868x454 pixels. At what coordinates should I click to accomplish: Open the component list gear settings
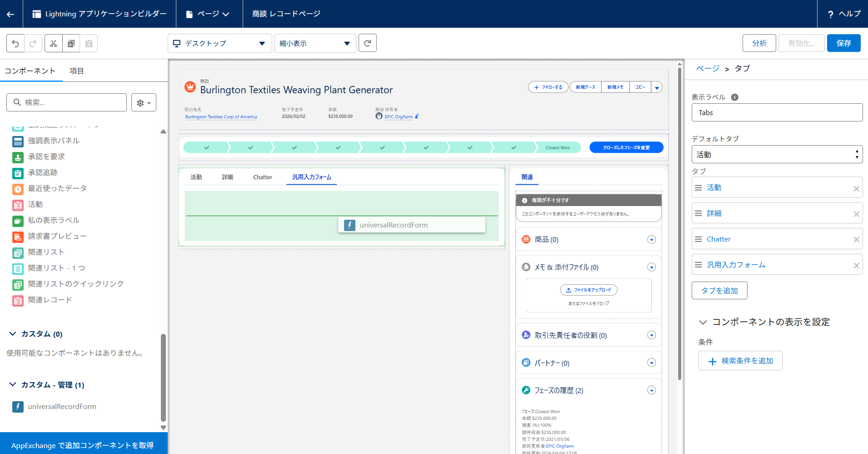pyautogui.click(x=144, y=103)
